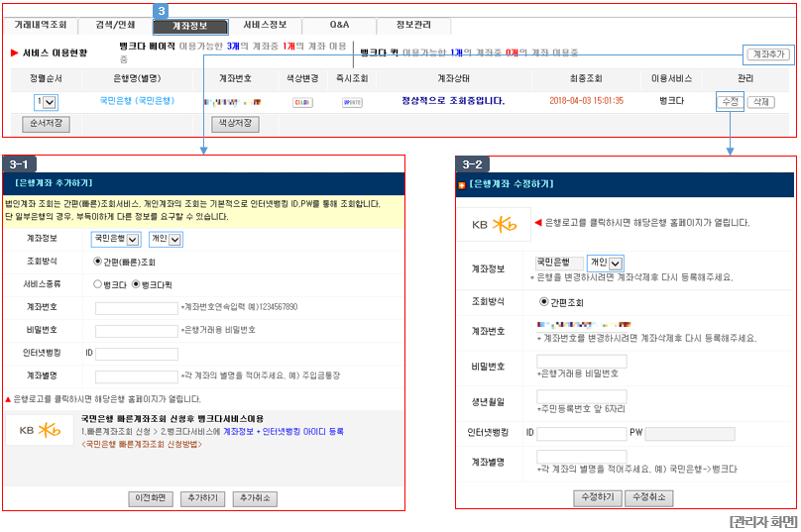The height and width of the screenshot is (532, 801).
Task: Click 비밀번호 field in edit-account panel
Action: pos(582,362)
